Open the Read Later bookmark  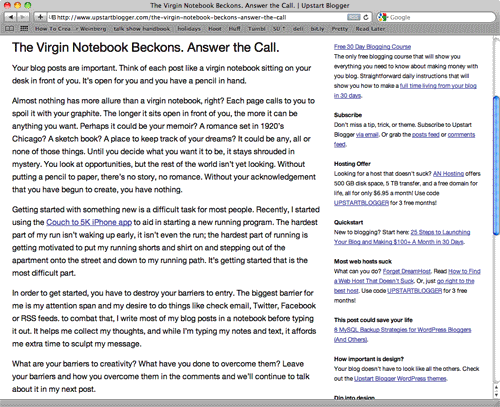(370, 29)
